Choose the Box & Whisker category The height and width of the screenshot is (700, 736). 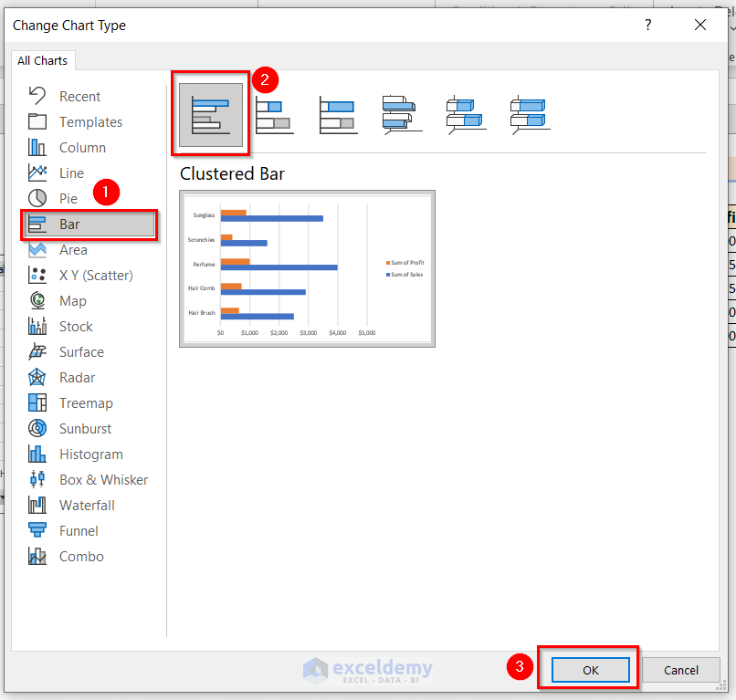point(104,480)
